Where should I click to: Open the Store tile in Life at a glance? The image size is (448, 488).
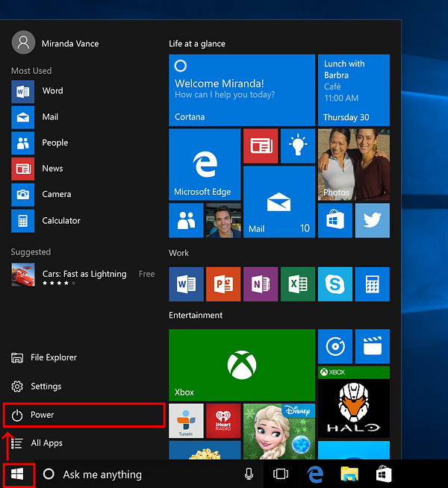pos(335,221)
